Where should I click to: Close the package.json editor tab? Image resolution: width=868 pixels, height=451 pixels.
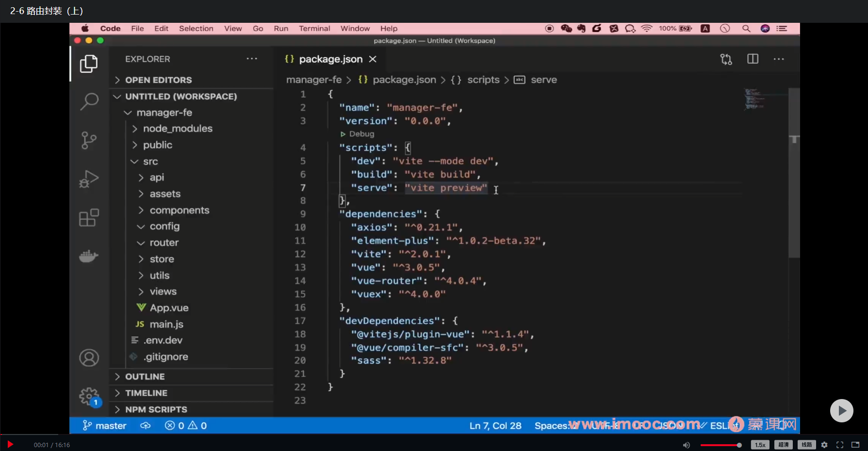(373, 59)
